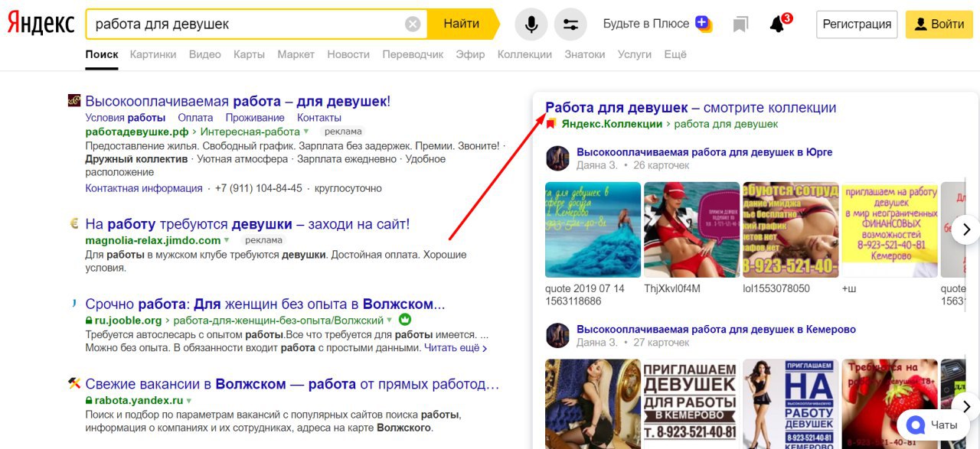This screenshot has height=449, width=980.
Task: Open result Высокооплачиваемая работа – для девушек!
Action: (x=237, y=101)
